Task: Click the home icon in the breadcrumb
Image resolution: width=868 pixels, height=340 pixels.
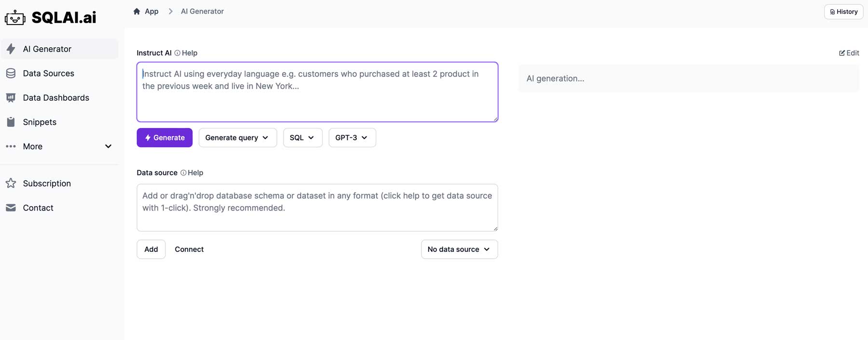Action: click(x=136, y=11)
